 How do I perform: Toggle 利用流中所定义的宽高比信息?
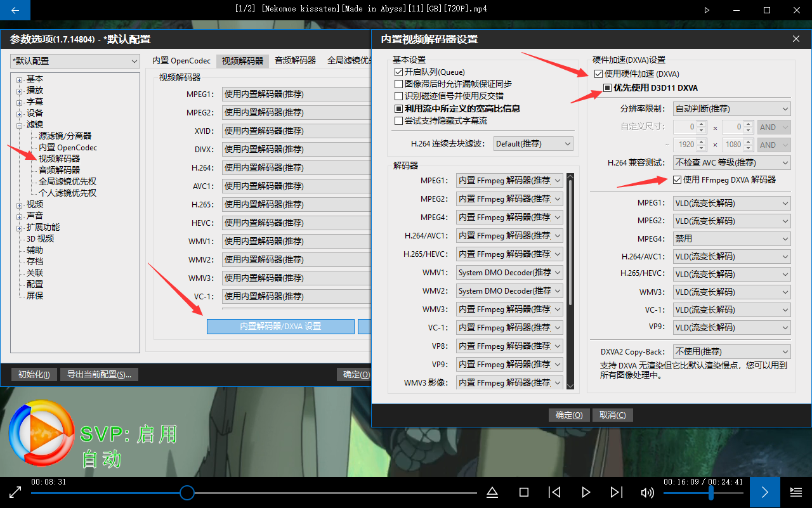click(x=398, y=108)
